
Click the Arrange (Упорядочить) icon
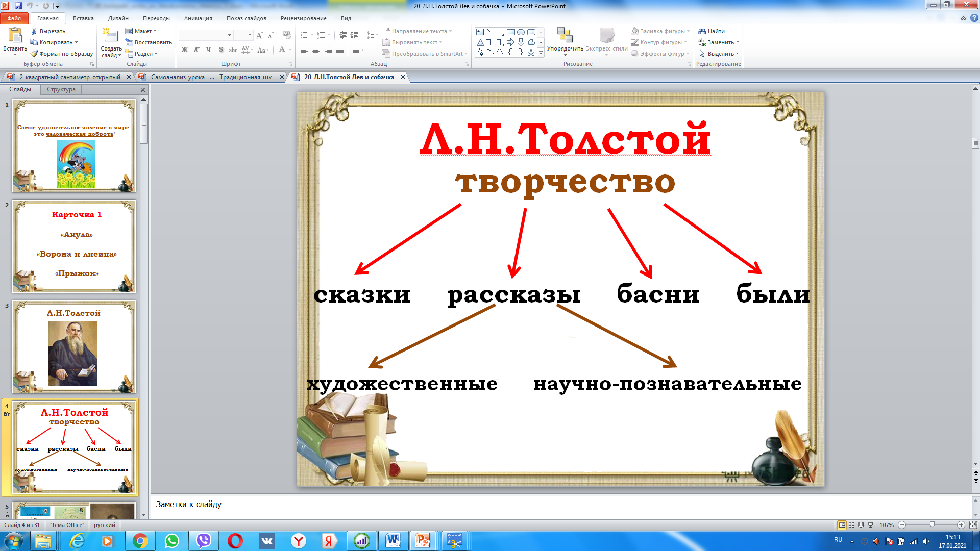tap(565, 35)
